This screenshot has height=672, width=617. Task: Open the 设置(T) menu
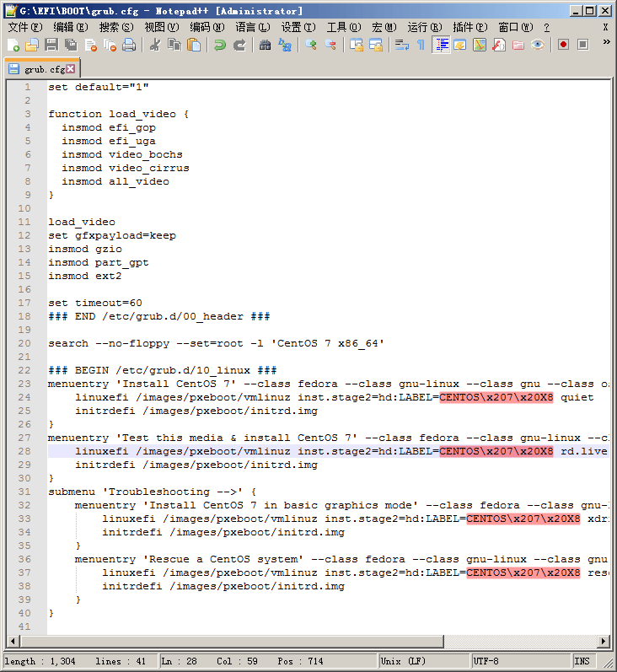[x=298, y=27]
